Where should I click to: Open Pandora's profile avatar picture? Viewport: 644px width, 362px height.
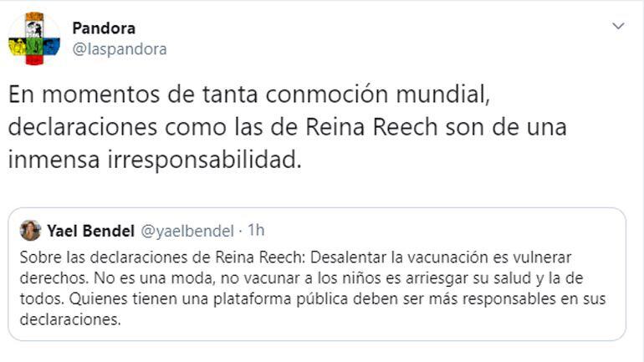click(34, 38)
